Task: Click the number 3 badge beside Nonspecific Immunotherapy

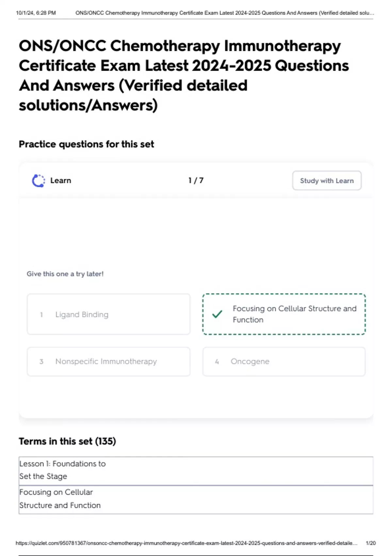Action: (x=41, y=362)
